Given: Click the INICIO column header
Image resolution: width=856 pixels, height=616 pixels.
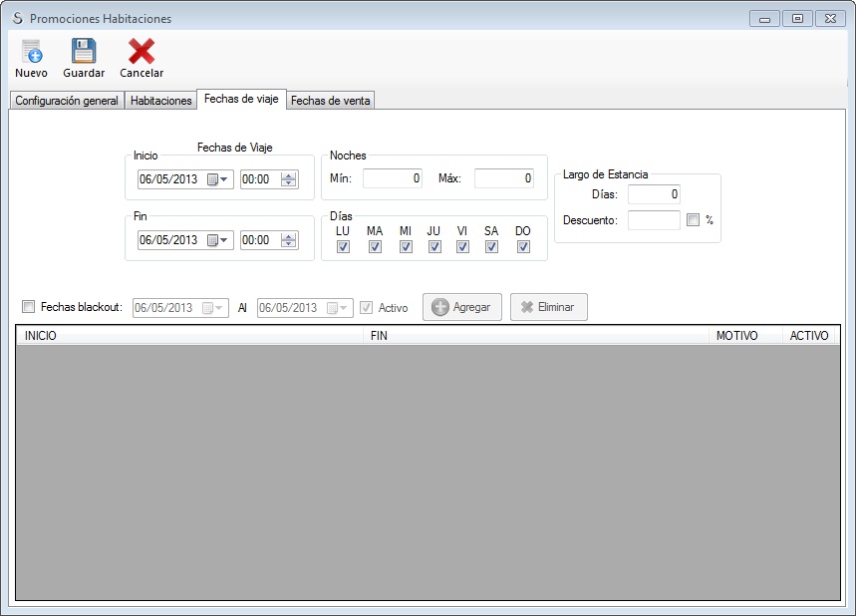Looking at the screenshot, I should (x=189, y=336).
